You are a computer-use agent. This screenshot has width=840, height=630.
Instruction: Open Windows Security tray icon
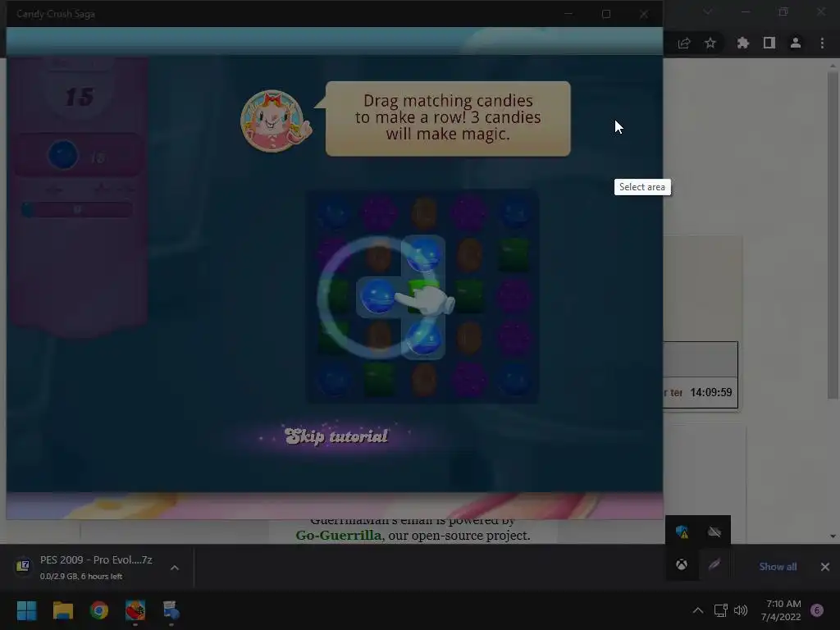(682, 532)
